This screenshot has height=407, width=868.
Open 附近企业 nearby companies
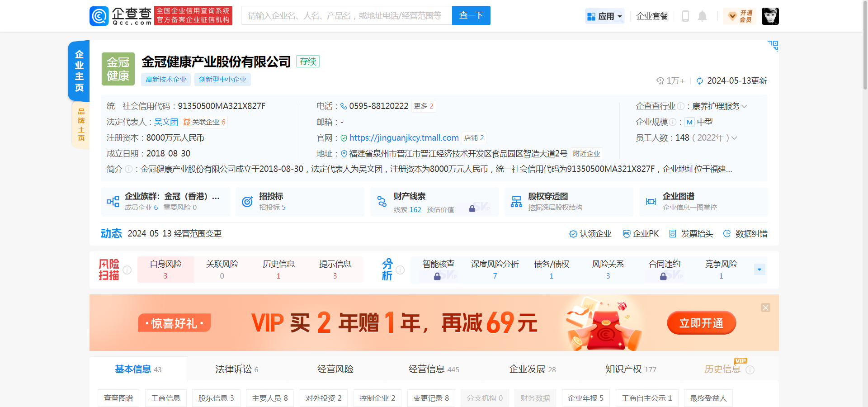tap(586, 154)
